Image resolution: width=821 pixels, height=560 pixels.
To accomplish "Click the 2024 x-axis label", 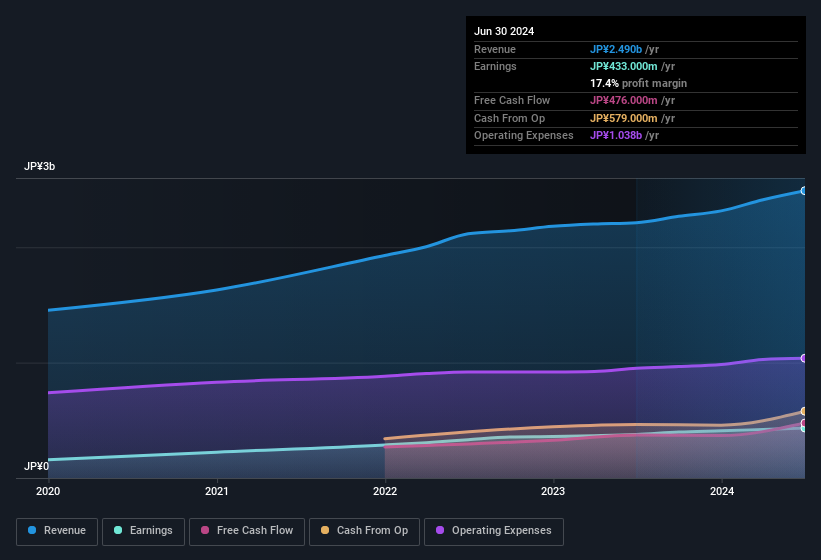I will click(x=722, y=491).
